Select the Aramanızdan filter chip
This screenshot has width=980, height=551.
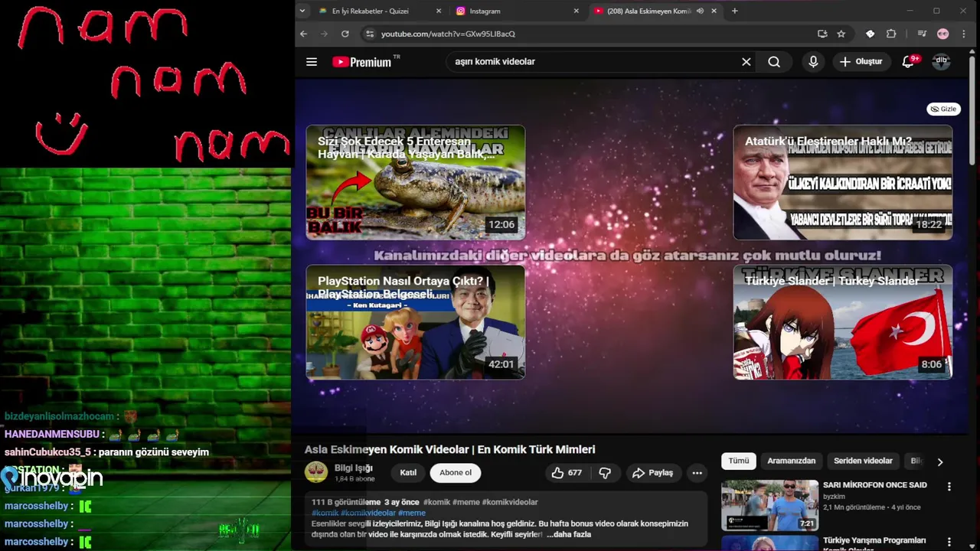791,461
